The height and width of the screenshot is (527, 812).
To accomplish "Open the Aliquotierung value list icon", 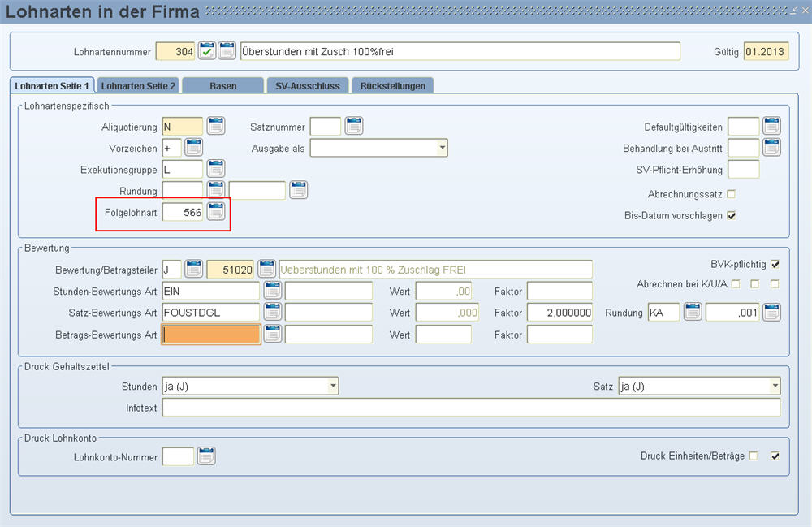I will [216, 127].
